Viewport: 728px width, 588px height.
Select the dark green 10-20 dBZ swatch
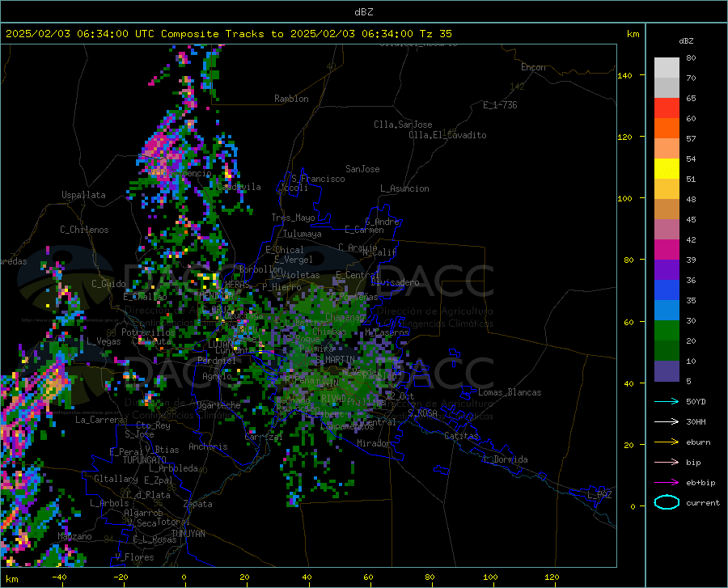tap(667, 351)
